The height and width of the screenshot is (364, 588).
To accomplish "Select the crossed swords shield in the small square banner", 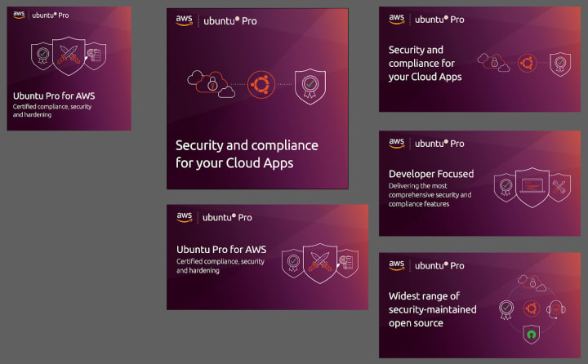I will (x=69, y=55).
